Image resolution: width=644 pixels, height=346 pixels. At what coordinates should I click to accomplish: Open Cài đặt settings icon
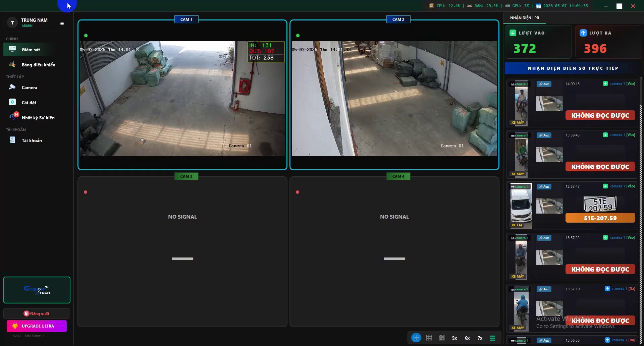coord(12,102)
